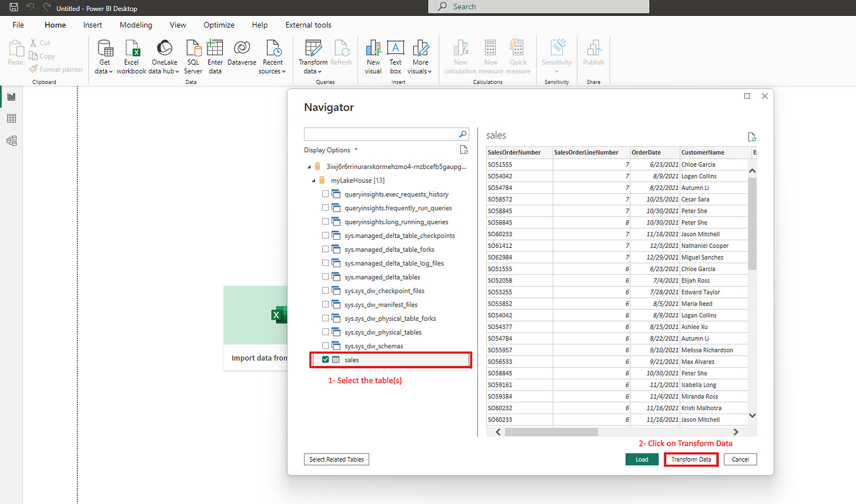Image resolution: width=856 pixels, height=504 pixels.
Task: Open Table view from the sidebar
Action: (12, 117)
